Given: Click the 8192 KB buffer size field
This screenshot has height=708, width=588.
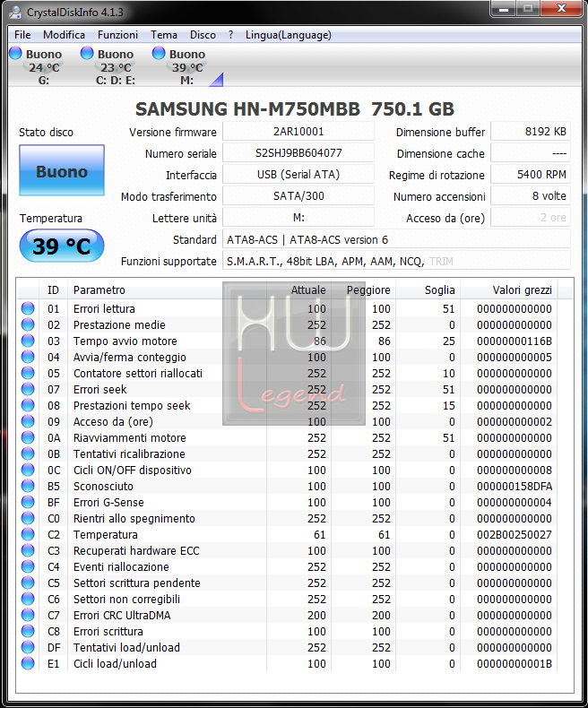Looking at the screenshot, I should 531,132.
